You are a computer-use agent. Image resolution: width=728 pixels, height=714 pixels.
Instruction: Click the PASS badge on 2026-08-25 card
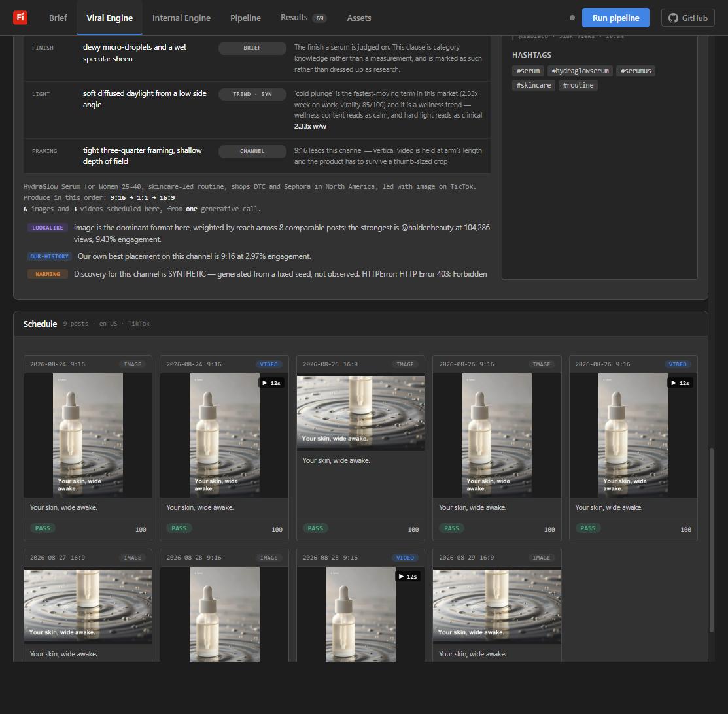tap(315, 528)
